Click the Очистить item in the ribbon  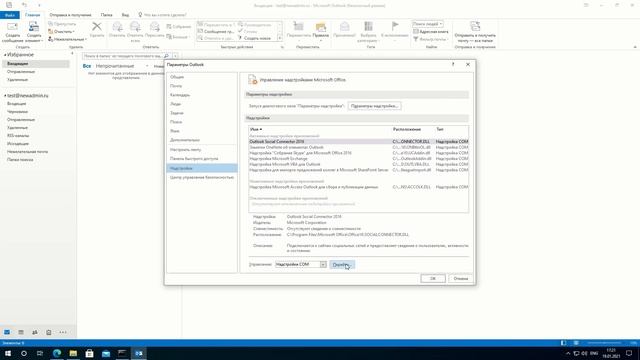click(62, 31)
